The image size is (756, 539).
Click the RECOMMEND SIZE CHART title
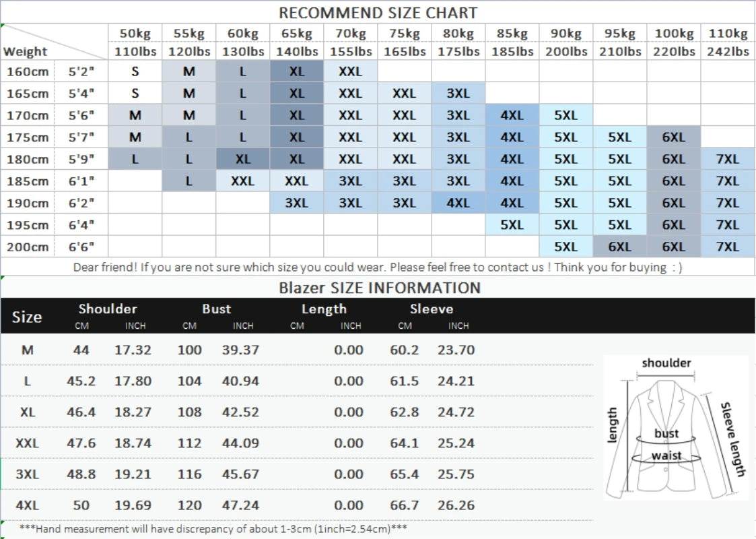point(378,13)
